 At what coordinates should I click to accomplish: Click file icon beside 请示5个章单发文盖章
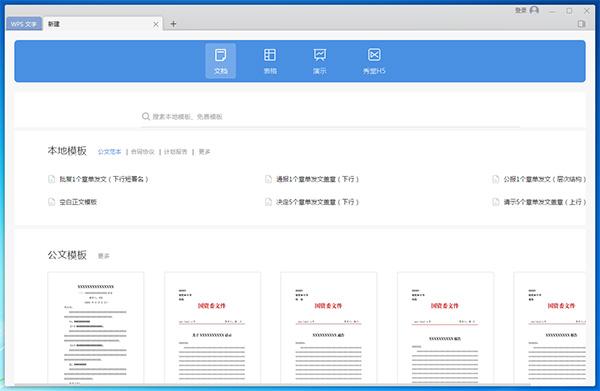(496, 202)
